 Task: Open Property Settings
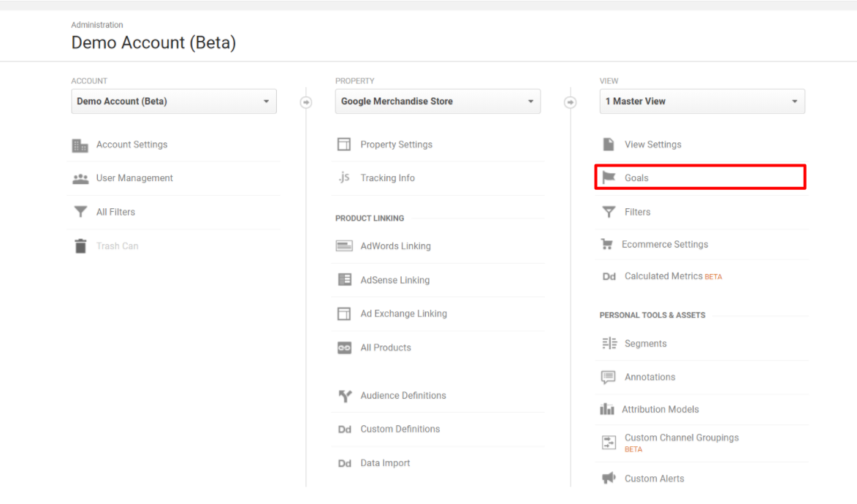[396, 145]
